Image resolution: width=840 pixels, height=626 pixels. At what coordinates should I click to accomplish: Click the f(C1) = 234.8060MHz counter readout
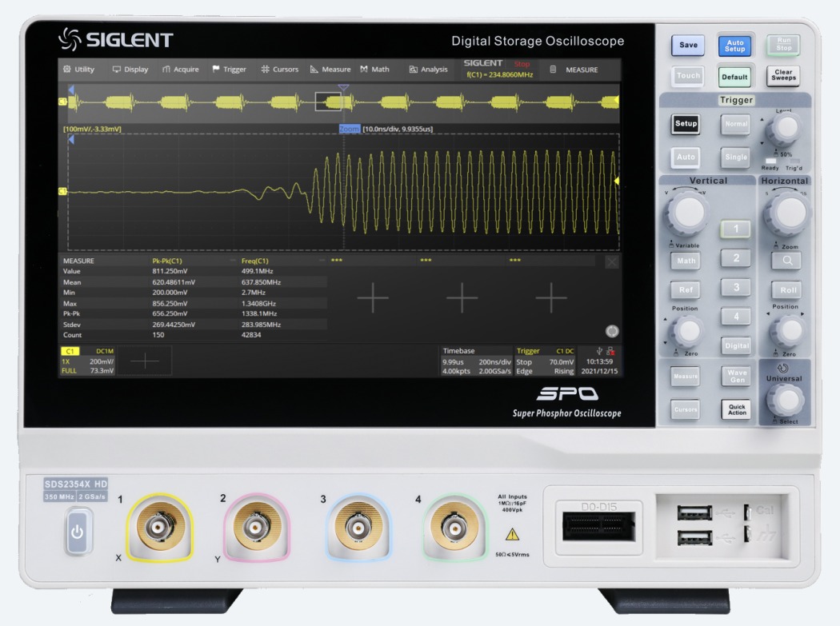(500, 75)
